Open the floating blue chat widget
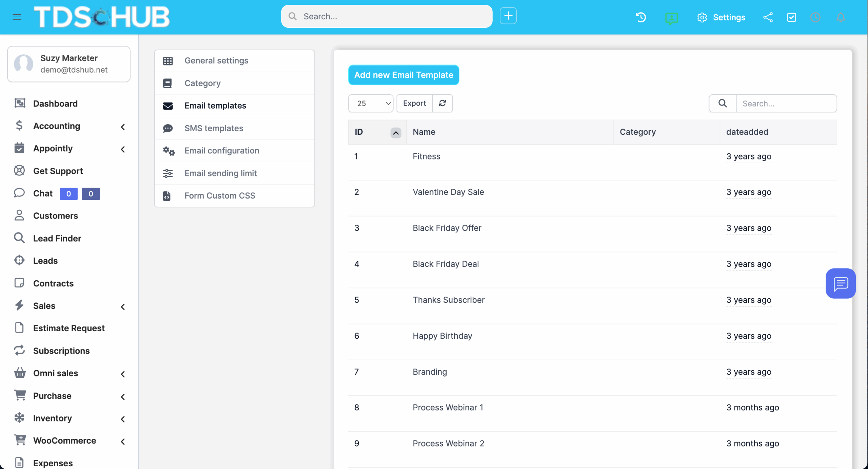This screenshot has height=469, width=868. [x=841, y=284]
